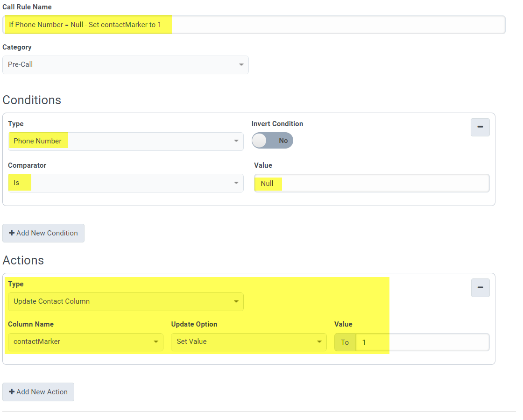Open action Type dropdown (Update Contact Column)

(x=126, y=301)
